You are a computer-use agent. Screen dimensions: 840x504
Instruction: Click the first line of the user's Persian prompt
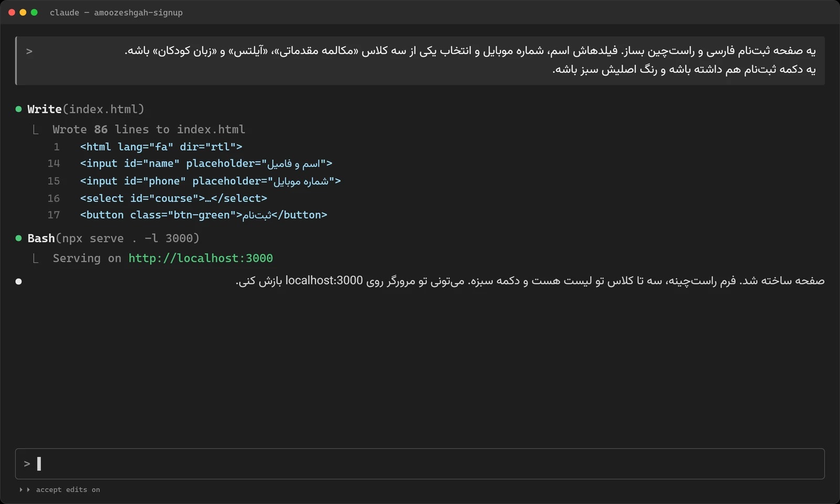pos(470,51)
